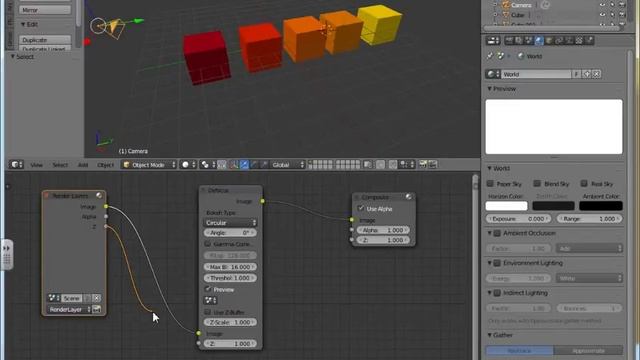Viewport: 640px width, 360px height.
Task: Enable the Paper Sky checkbox
Action: coord(490,183)
